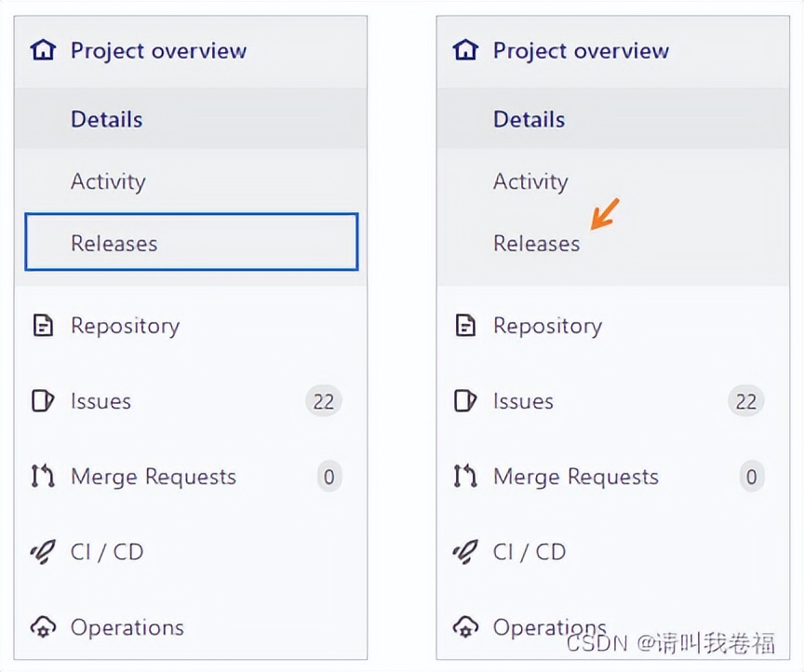Image resolution: width=804 pixels, height=672 pixels.
Task: Open the Operations label in left sidebar
Action: (127, 627)
